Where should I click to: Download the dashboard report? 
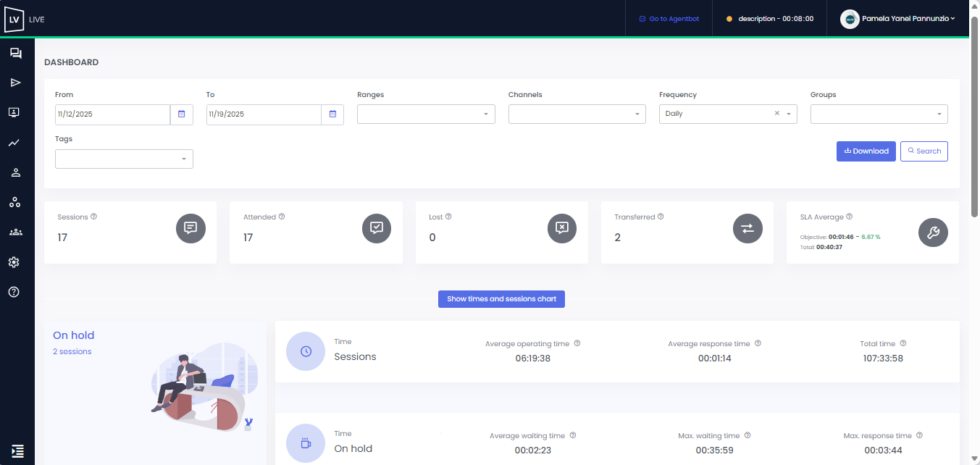(866, 151)
